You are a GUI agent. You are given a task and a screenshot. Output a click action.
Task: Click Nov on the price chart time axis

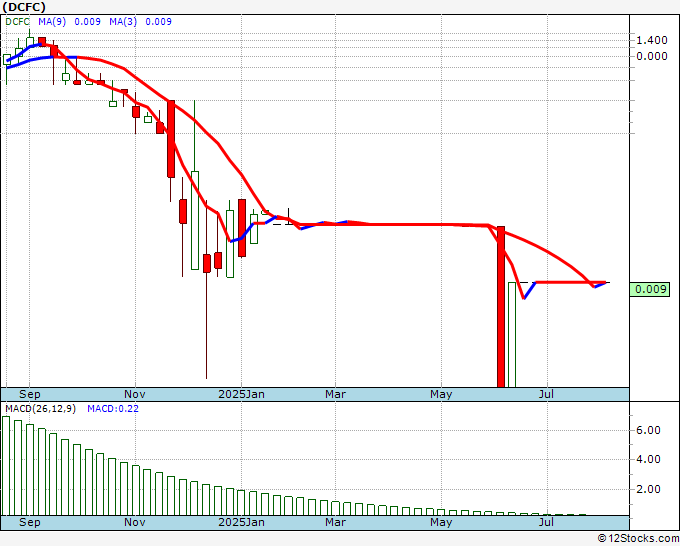tap(135, 394)
